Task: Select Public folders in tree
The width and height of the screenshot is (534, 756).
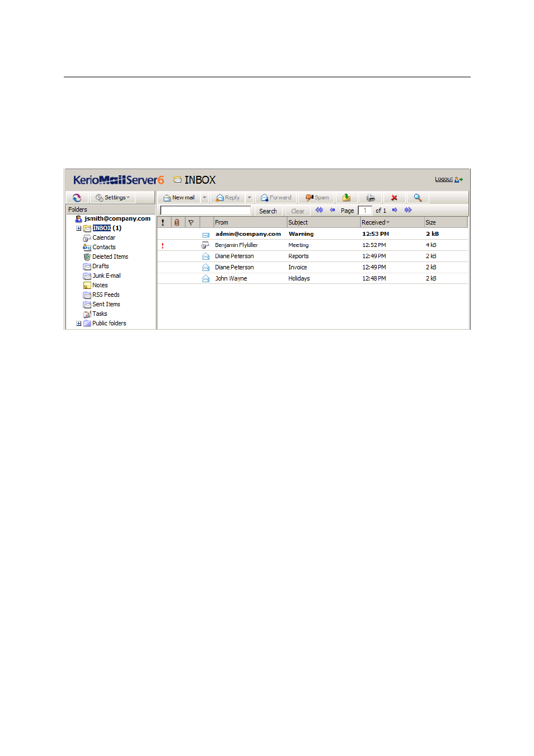Action: pyautogui.click(x=109, y=323)
